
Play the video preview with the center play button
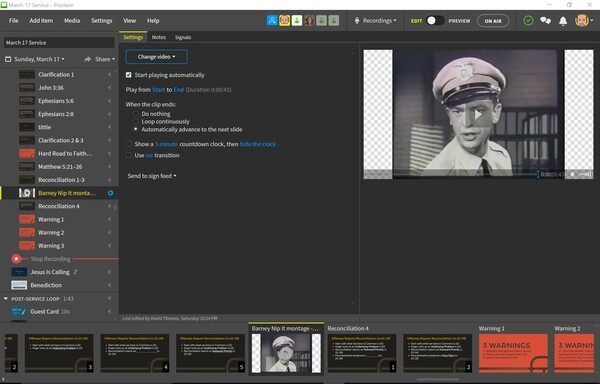pos(478,114)
